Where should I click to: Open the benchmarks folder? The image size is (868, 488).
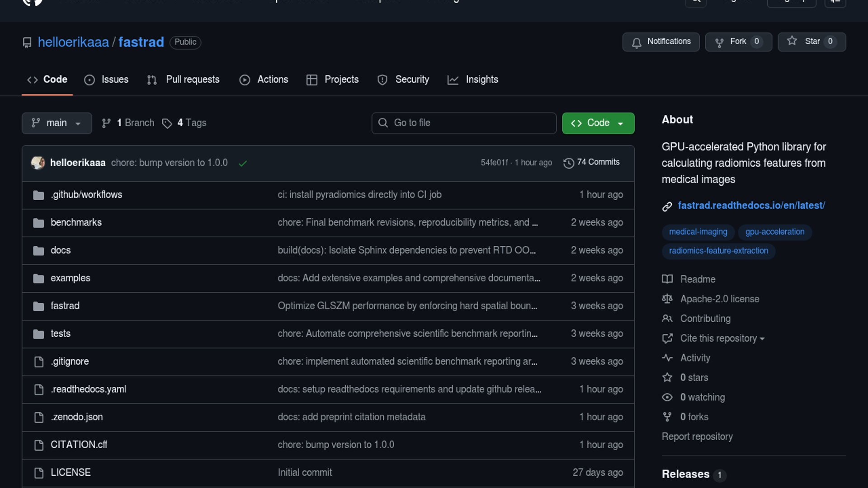pos(76,222)
